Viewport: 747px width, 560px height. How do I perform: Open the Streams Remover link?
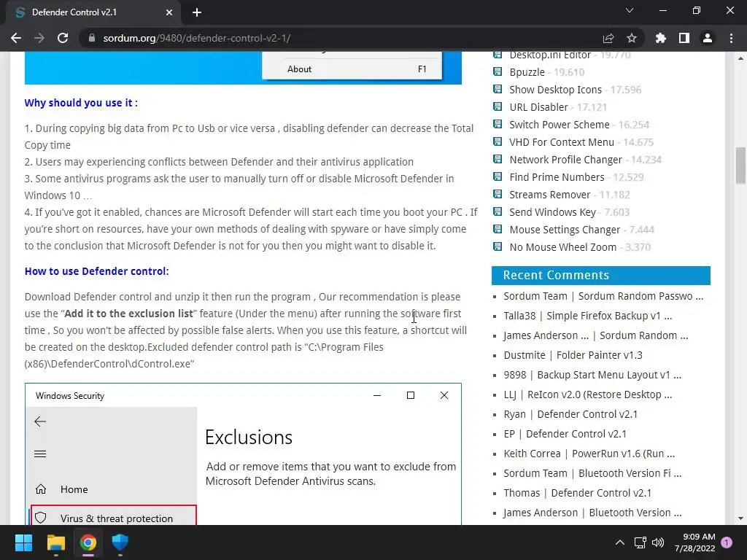point(550,194)
